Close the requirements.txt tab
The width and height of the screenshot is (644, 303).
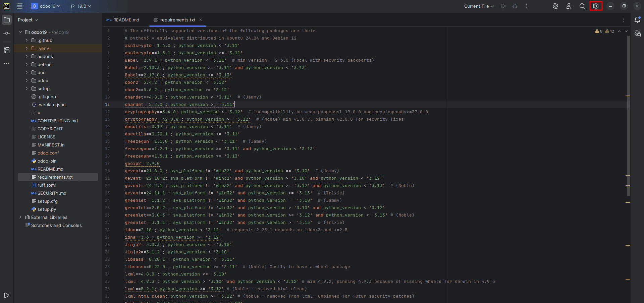coord(201,20)
